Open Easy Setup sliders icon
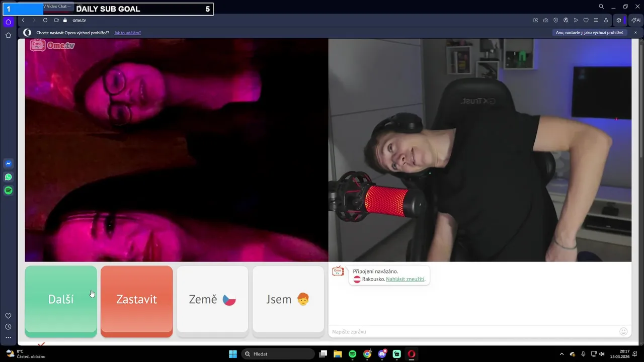644x362 pixels. 596,20
